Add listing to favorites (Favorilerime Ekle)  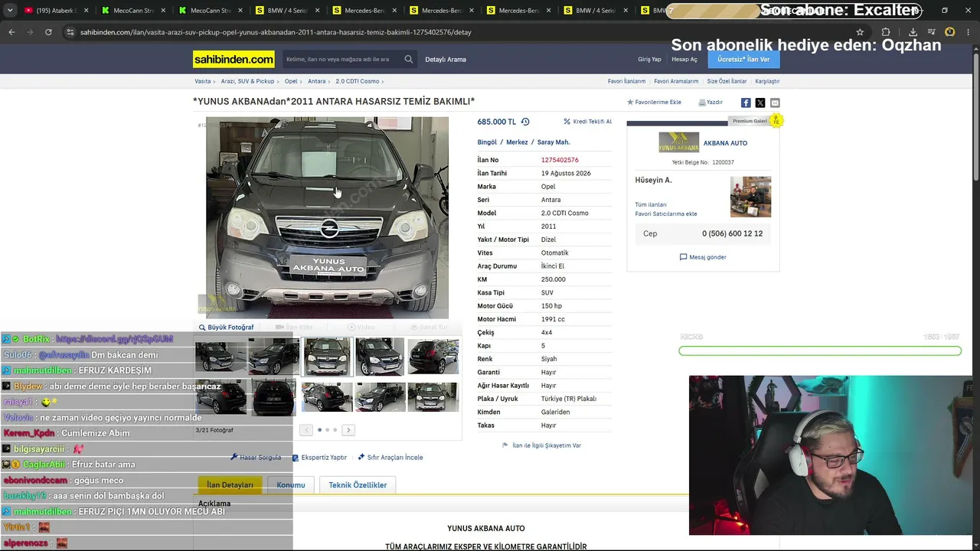coord(655,102)
